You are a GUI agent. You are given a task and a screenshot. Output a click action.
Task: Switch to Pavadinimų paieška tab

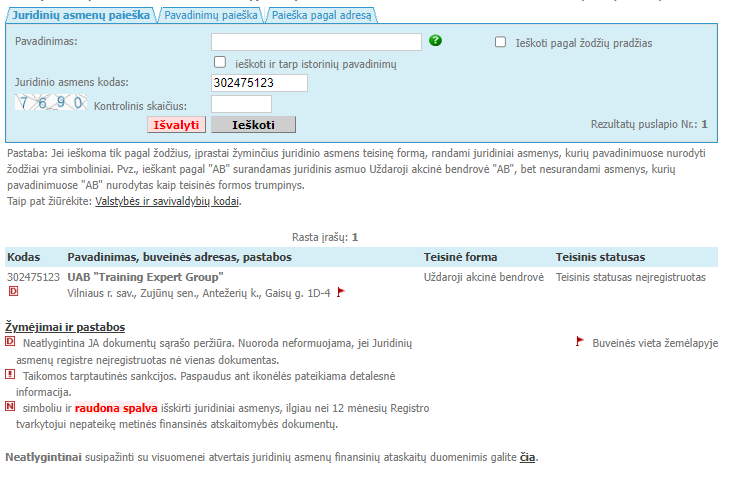tap(210, 15)
